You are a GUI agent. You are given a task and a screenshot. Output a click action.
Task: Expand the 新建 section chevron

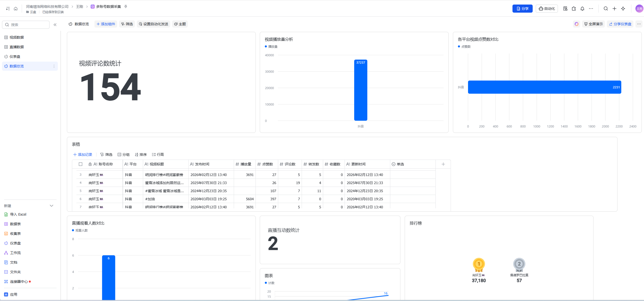pos(51,206)
